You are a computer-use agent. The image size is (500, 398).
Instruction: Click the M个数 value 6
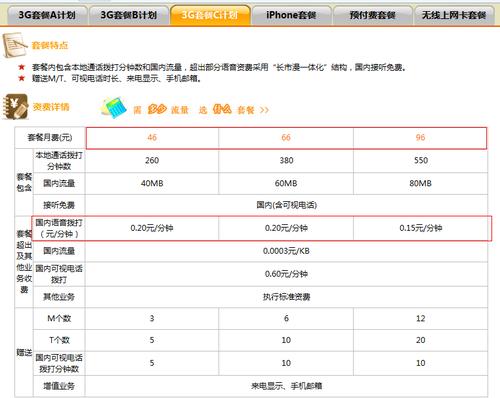[286, 319]
